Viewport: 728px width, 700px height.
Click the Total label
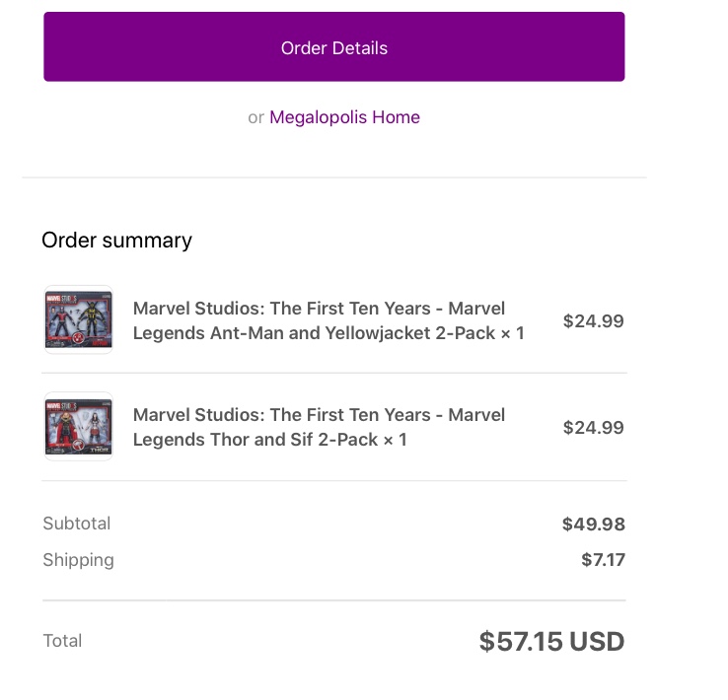[62, 641]
